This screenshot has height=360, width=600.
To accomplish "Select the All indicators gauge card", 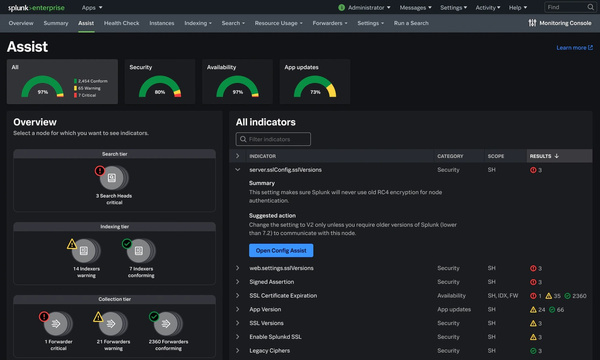I will (62, 81).
